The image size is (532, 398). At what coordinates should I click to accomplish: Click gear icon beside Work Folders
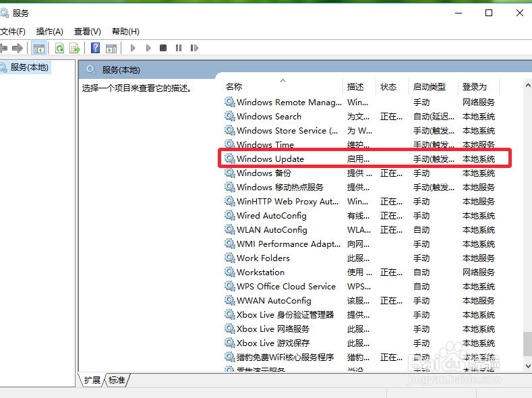(230, 258)
